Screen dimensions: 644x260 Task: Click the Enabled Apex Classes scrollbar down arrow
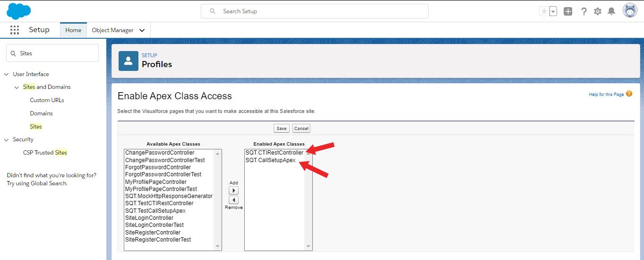click(309, 246)
